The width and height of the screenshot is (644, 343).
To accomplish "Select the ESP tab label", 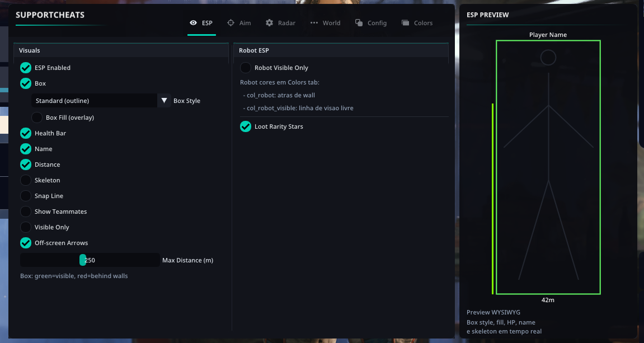I will click(x=207, y=23).
